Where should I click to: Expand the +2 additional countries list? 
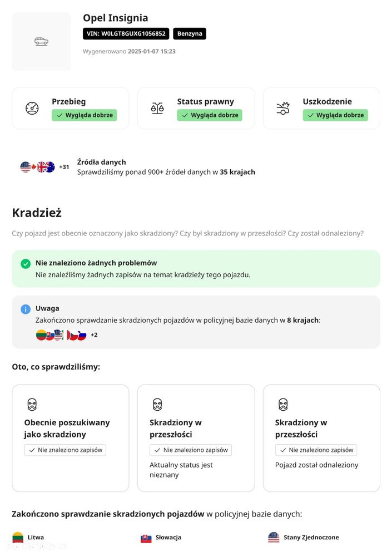point(94,335)
